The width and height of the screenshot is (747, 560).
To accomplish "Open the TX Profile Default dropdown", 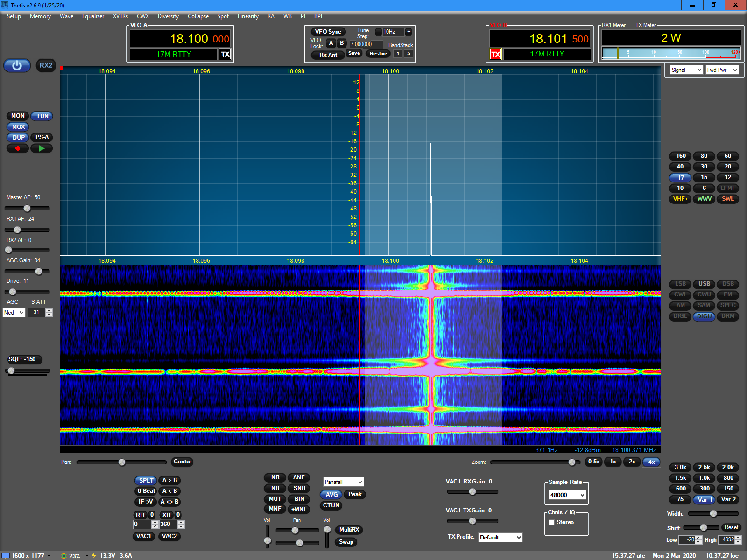I will coord(500,537).
